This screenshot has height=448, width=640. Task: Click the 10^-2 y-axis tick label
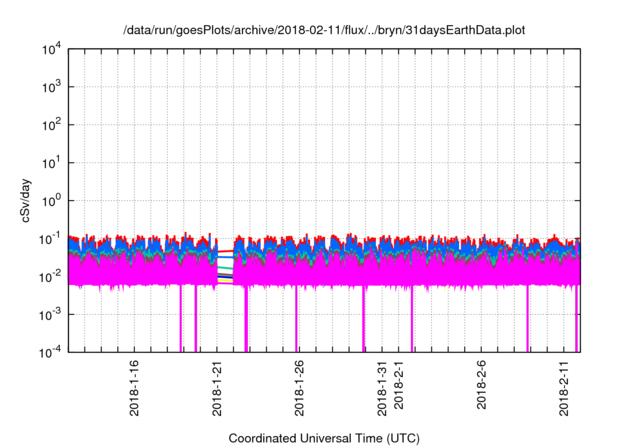tap(50, 277)
